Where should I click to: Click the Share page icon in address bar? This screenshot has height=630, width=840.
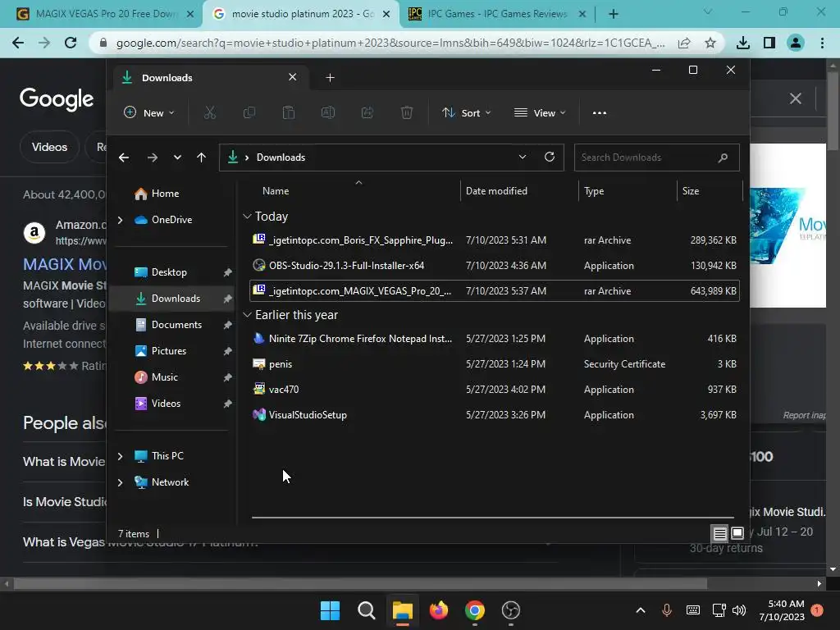pyautogui.click(x=684, y=43)
